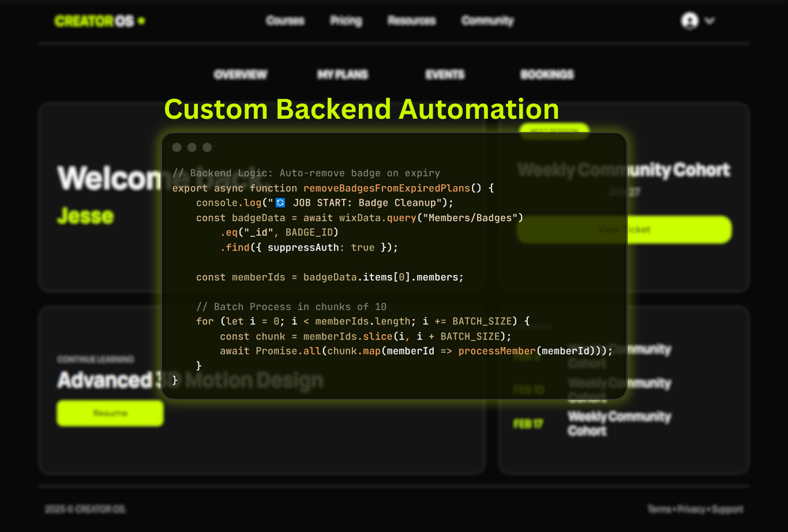Open the account dropdown chevron
This screenshot has width=788, height=532.
click(x=708, y=21)
